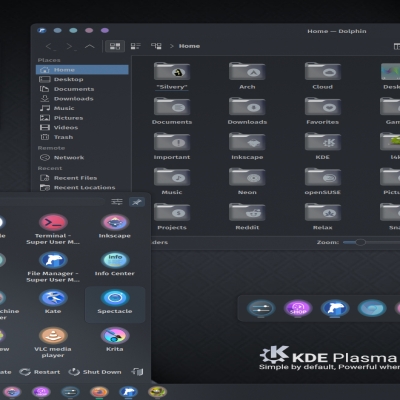Adjust the Zoom slider handle
This screenshot has width=400, height=400.
pyautogui.click(x=360, y=242)
